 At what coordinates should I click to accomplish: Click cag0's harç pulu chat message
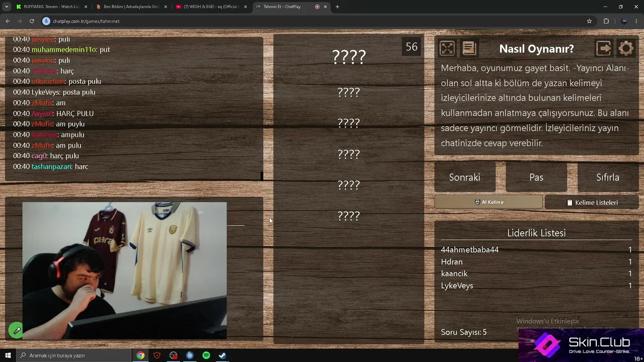[46, 156]
